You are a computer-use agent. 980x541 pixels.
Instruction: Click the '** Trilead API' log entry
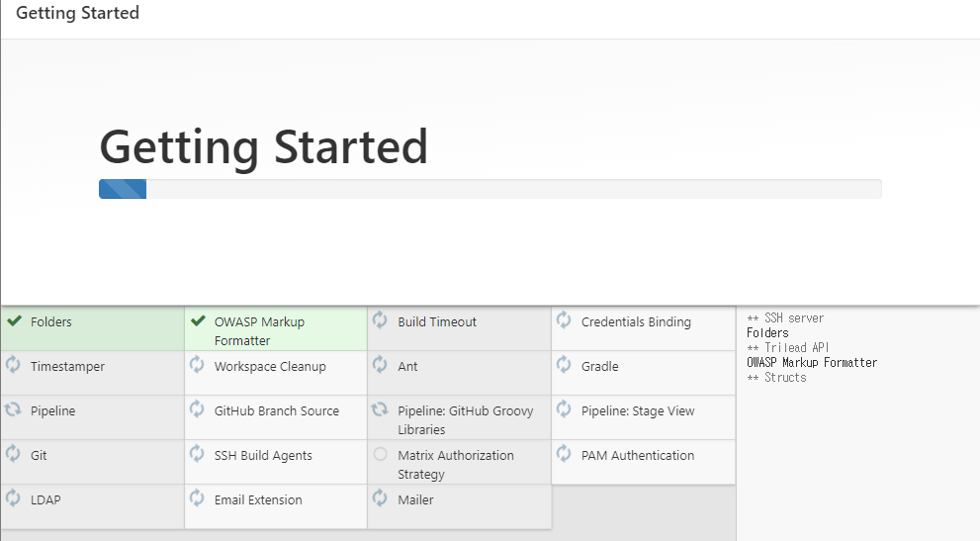788,348
